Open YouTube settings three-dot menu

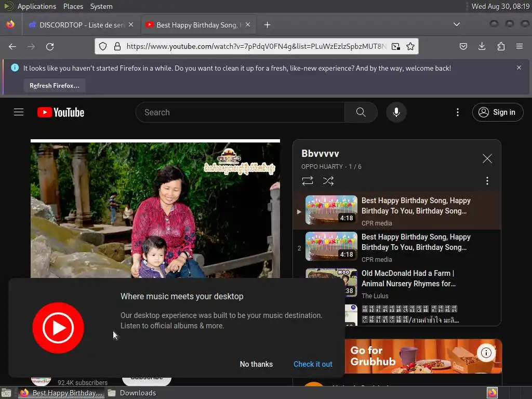tap(457, 112)
